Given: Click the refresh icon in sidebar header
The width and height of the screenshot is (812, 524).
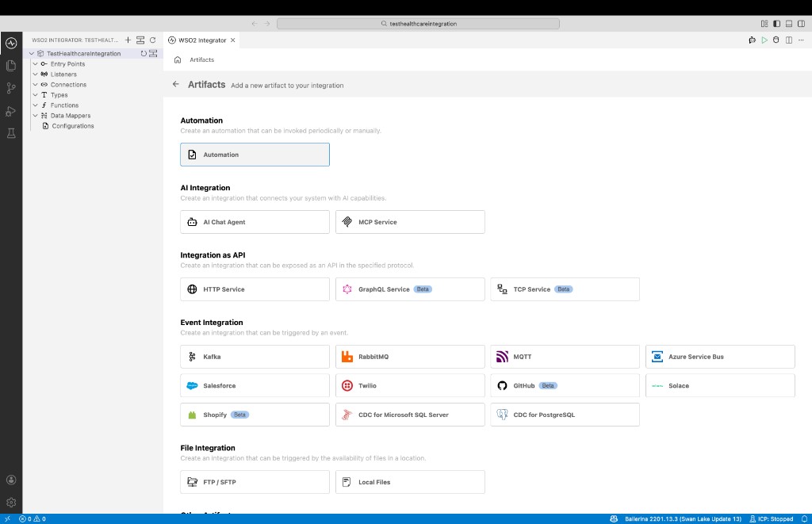Looking at the screenshot, I should (153, 40).
